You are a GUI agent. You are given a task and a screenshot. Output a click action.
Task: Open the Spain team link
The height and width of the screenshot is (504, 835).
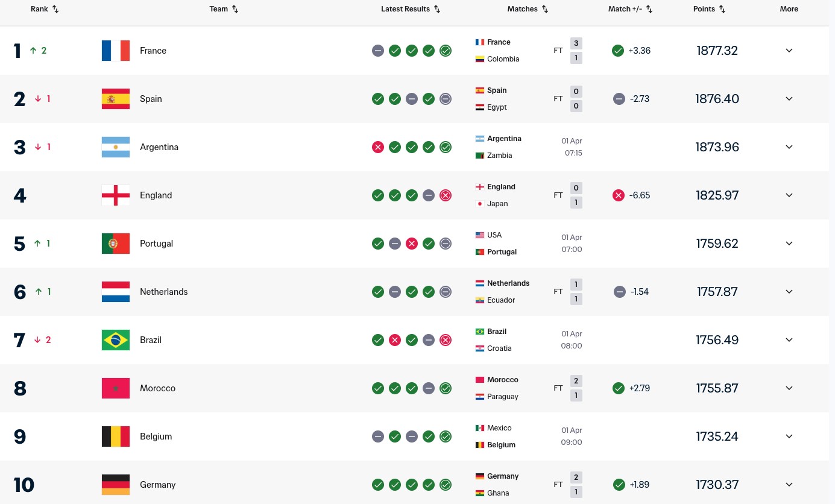click(x=151, y=99)
